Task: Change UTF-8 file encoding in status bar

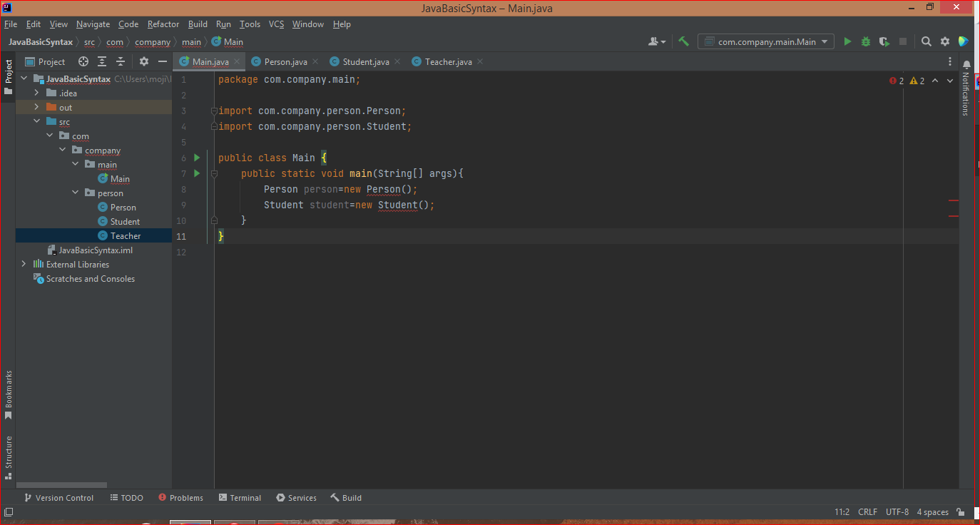Action: (x=897, y=512)
